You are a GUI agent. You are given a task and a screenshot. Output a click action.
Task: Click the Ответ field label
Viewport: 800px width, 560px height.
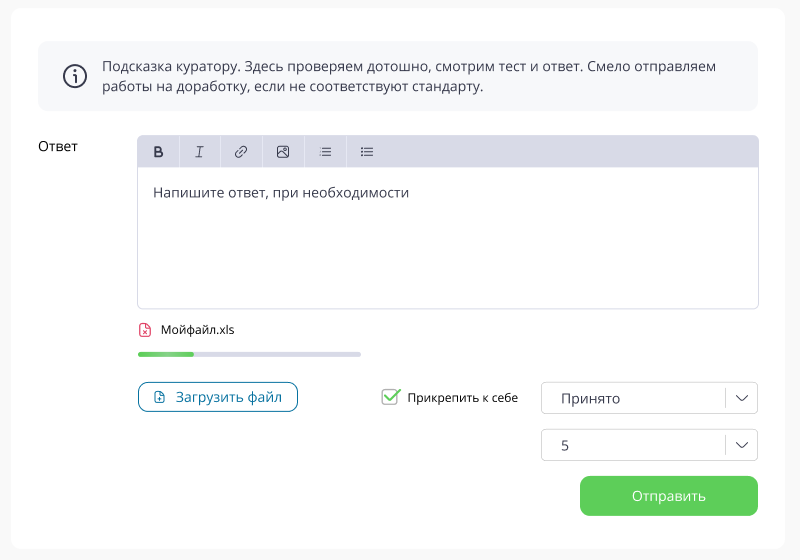(x=58, y=146)
